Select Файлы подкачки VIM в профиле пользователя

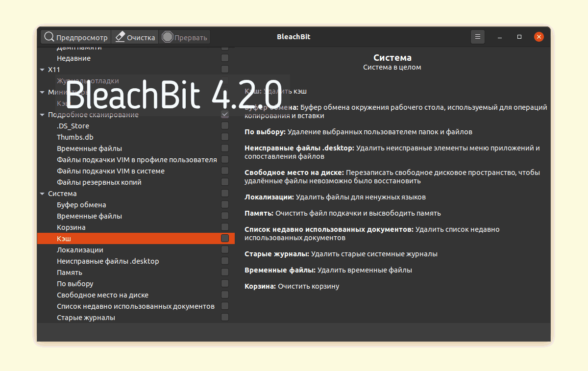click(137, 160)
